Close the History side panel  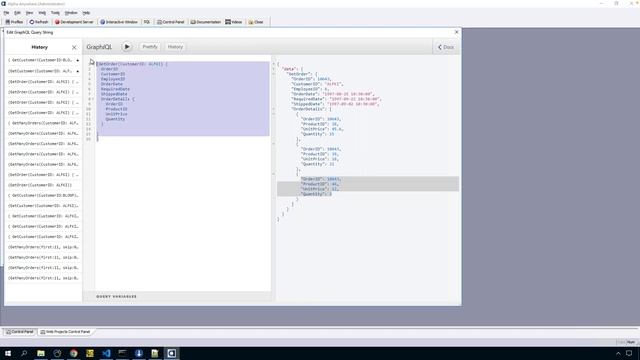tap(74, 47)
